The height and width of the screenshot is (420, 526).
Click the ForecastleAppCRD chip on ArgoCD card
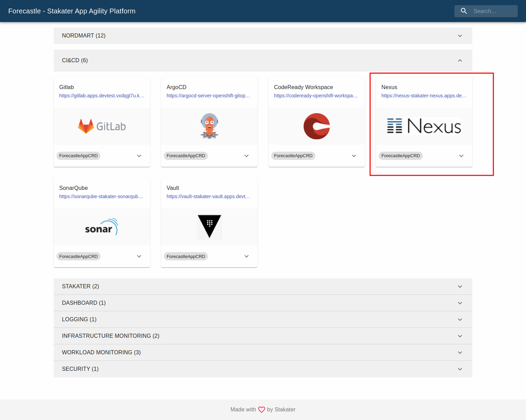pyautogui.click(x=186, y=156)
